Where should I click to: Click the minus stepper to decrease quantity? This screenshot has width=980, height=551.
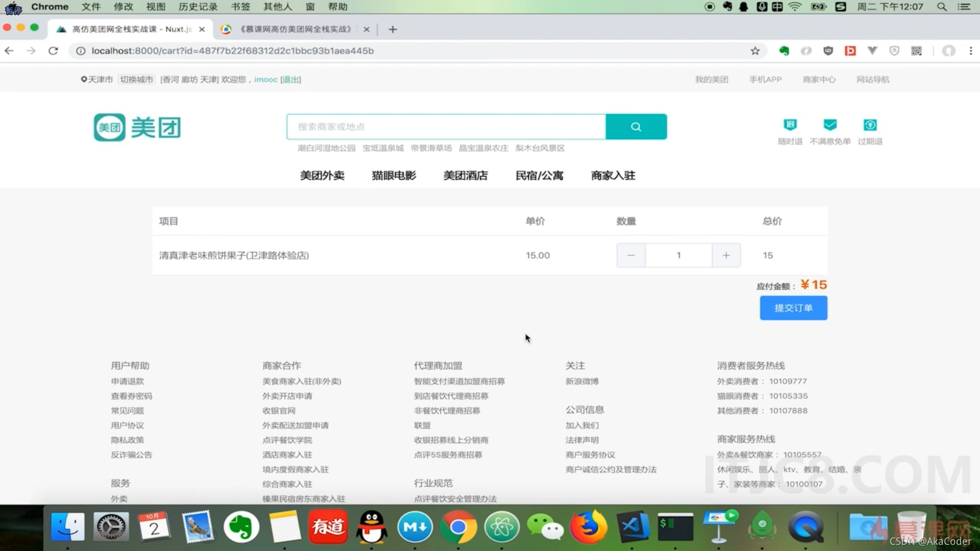pos(631,254)
